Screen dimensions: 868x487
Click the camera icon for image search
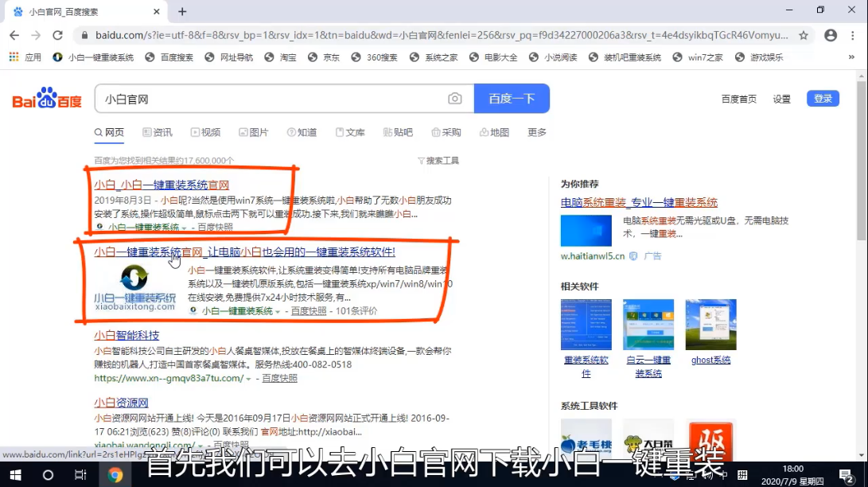coord(454,98)
